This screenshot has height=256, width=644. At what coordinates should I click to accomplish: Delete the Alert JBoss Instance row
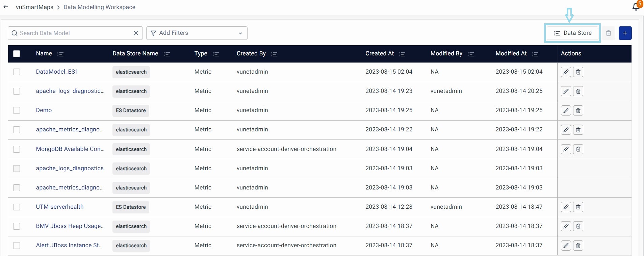[578, 246]
